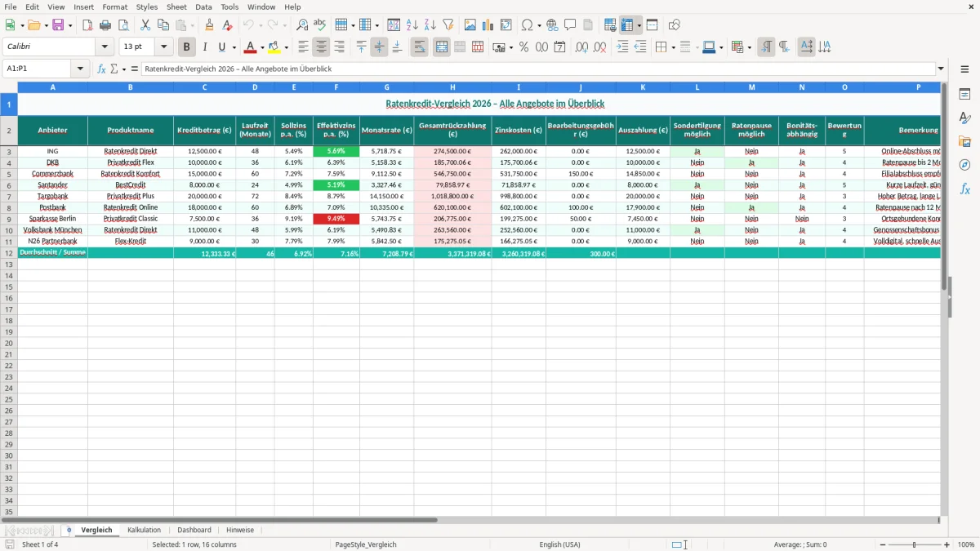Toggle Wrap Text button

click(420, 47)
